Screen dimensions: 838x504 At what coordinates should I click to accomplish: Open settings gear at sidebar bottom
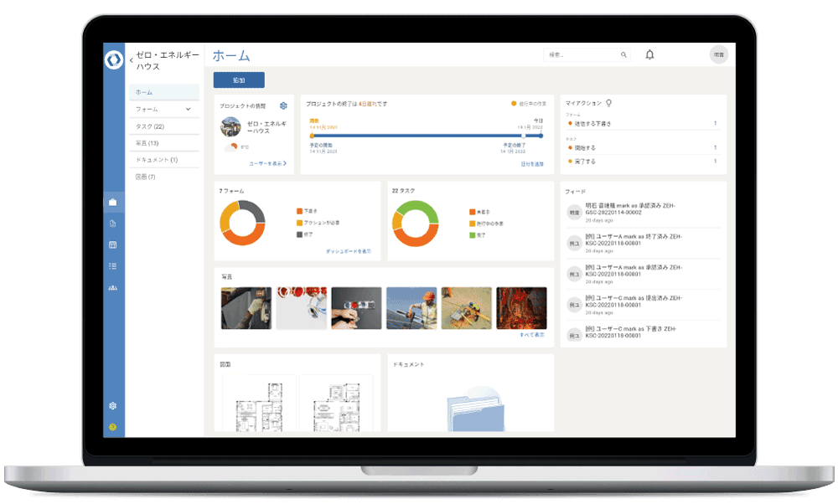(x=113, y=406)
